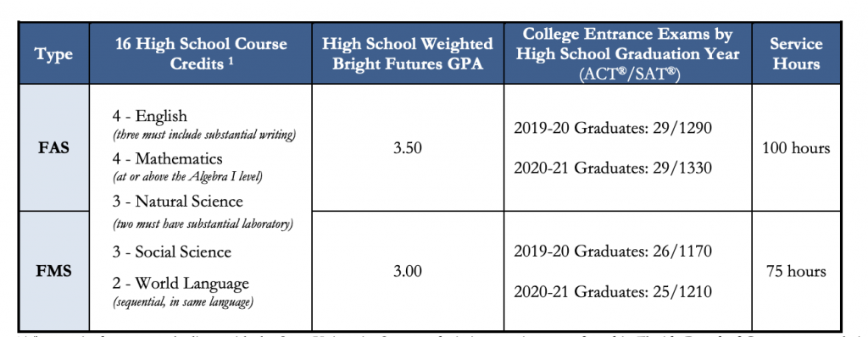The image size is (868, 337).
Task: Click the 3 - Natural Science requirement
Action: 178,201
